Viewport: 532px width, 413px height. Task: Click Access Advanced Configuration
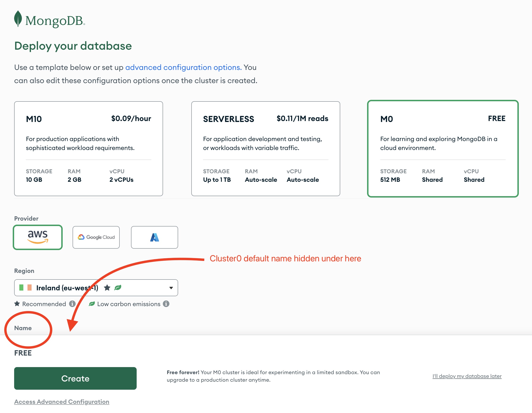click(62, 401)
